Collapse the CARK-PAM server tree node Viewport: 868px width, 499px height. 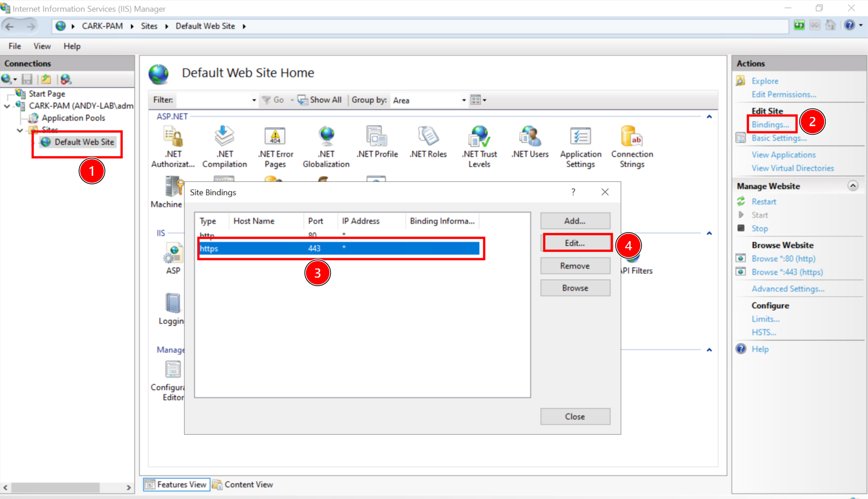pyautogui.click(x=7, y=106)
